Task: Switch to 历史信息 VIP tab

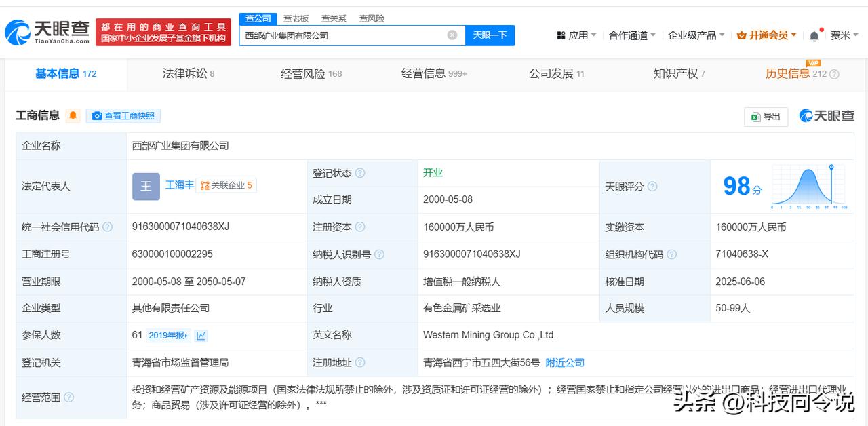Action: click(x=796, y=73)
